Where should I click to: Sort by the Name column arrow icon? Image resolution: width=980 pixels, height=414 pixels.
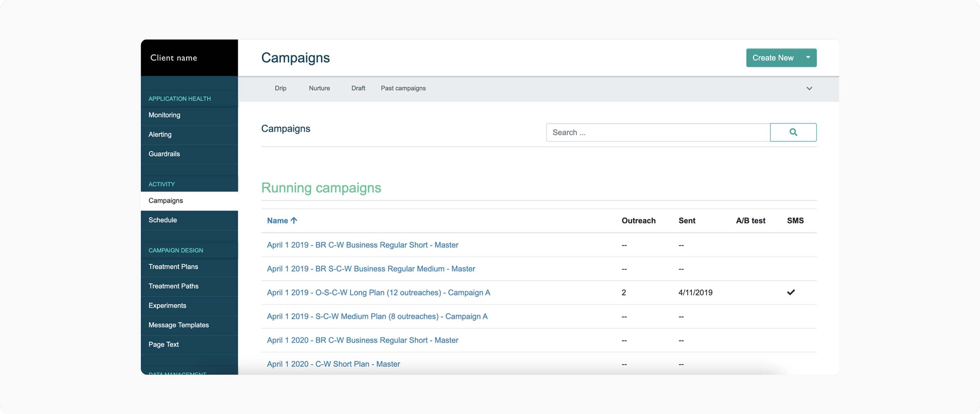click(294, 221)
